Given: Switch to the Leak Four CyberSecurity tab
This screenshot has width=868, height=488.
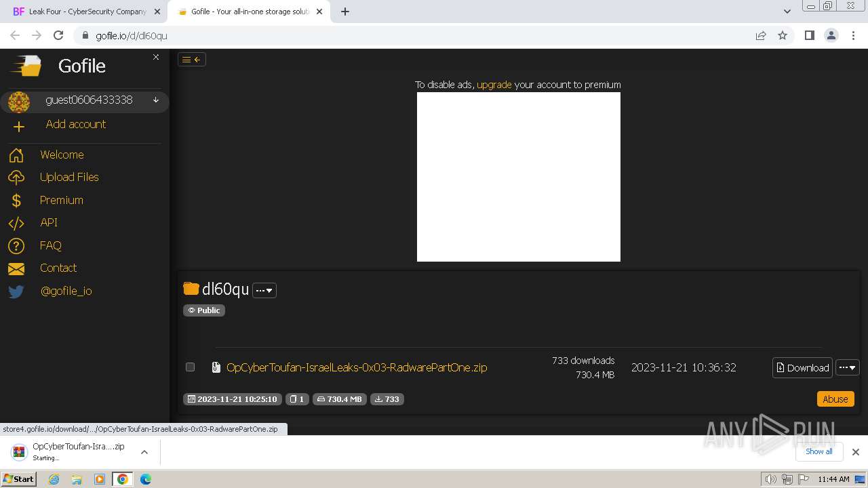Looking at the screenshot, I should click(87, 12).
